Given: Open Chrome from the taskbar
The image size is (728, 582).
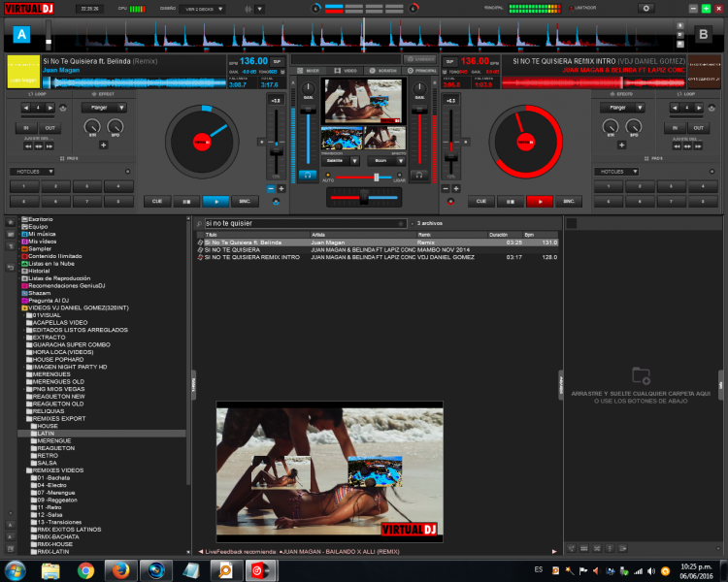Looking at the screenshot, I should click(x=85, y=570).
